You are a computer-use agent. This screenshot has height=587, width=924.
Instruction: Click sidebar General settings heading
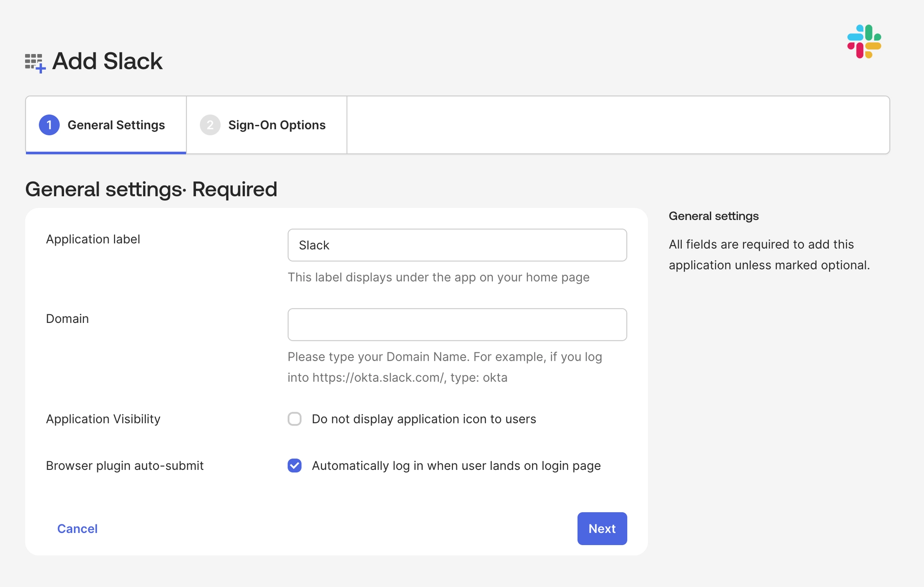[x=713, y=216]
